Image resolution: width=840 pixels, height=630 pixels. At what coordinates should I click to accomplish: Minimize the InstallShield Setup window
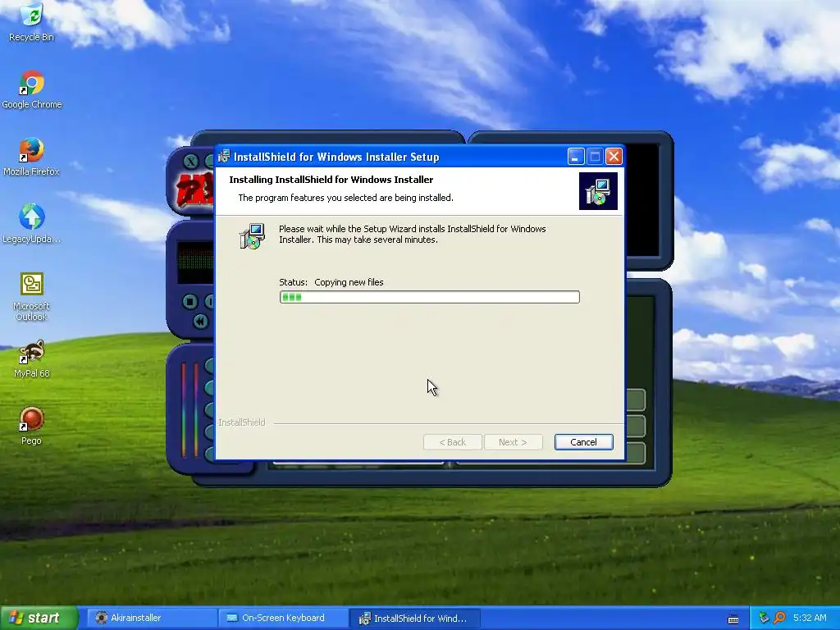pos(575,157)
